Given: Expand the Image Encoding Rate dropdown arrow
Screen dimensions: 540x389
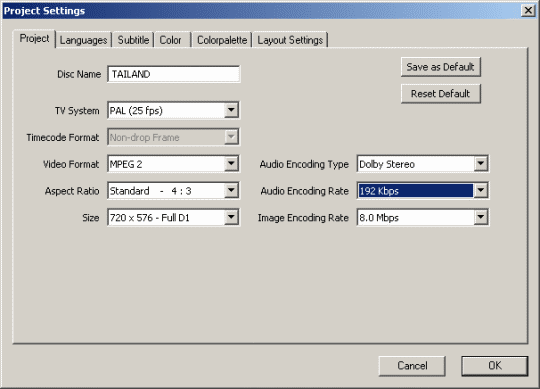Looking at the screenshot, I should 481,218.
